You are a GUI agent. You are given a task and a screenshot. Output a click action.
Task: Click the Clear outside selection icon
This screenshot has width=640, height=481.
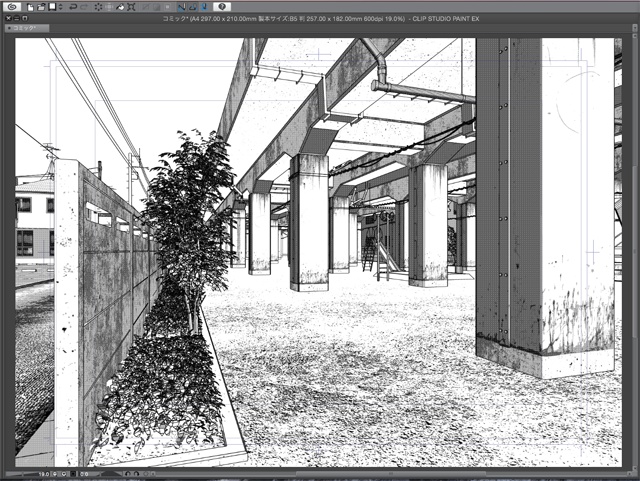109,7
